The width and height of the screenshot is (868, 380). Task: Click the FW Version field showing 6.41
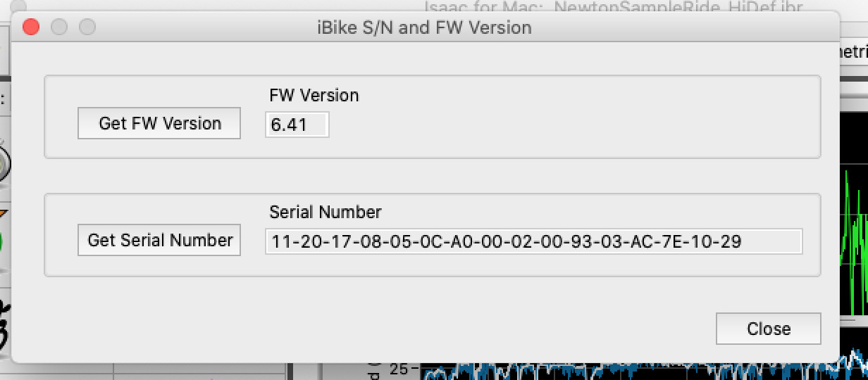coord(297,125)
